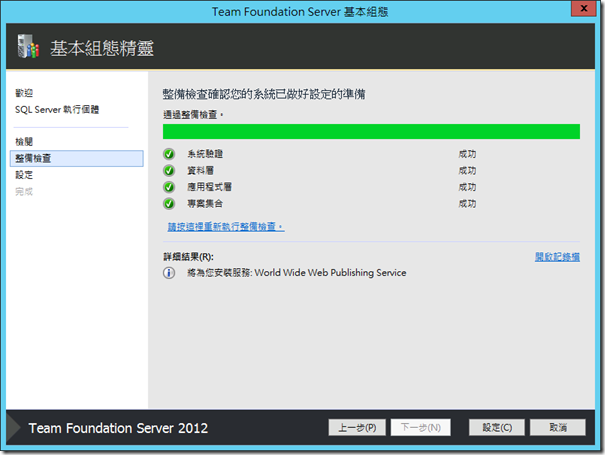Image resolution: width=605 pixels, height=455 pixels.
Task: Click the 系統驗證 check row label
Action: click(x=205, y=154)
